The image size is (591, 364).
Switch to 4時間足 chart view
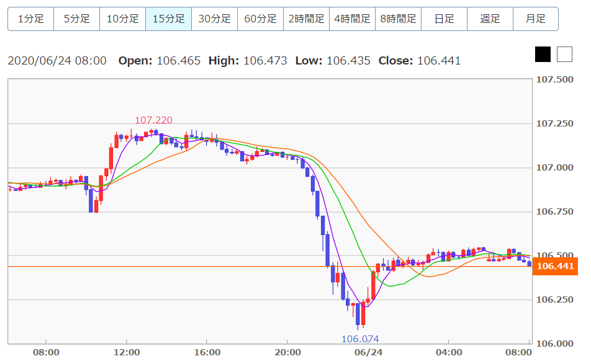[353, 19]
